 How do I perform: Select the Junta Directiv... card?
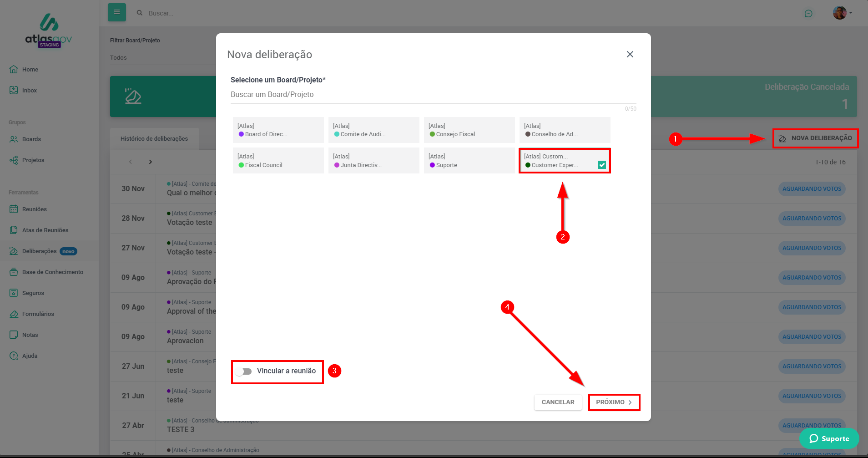(x=374, y=160)
